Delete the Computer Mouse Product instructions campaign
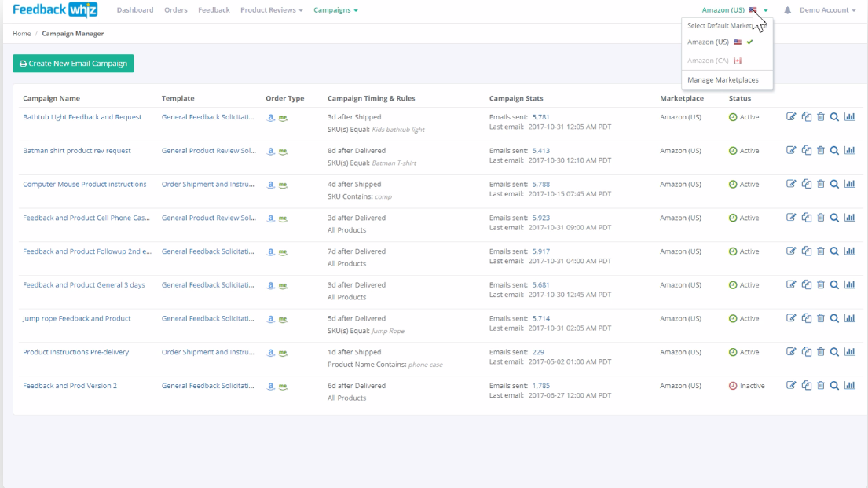 point(820,184)
